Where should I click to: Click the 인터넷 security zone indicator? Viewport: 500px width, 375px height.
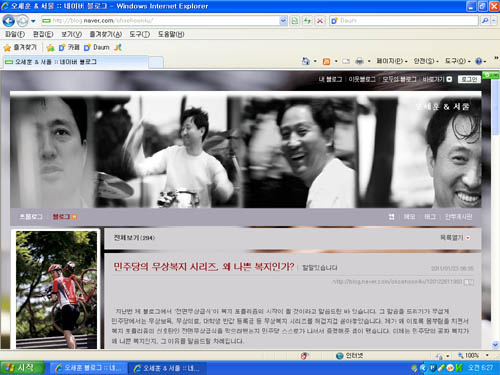pyautogui.click(x=349, y=356)
